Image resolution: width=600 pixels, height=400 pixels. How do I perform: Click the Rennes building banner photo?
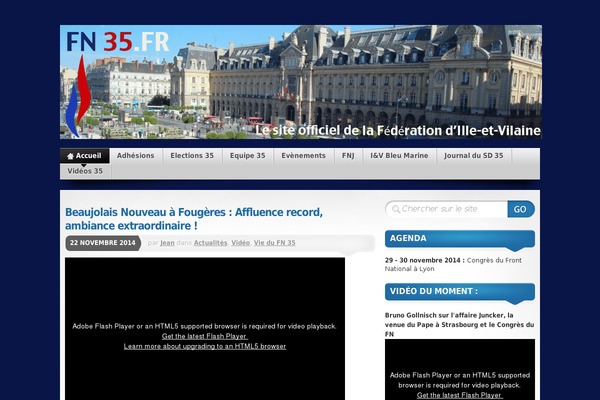click(301, 82)
